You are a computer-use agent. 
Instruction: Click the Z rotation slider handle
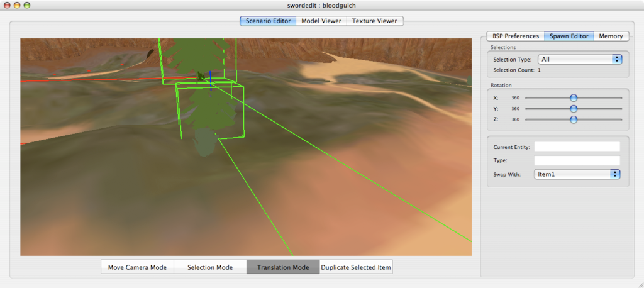click(574, 119)
